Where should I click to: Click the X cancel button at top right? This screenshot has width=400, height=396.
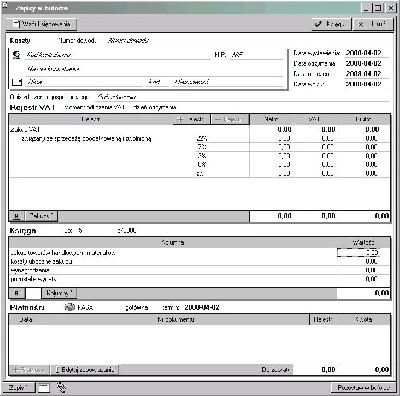[373, 24]
